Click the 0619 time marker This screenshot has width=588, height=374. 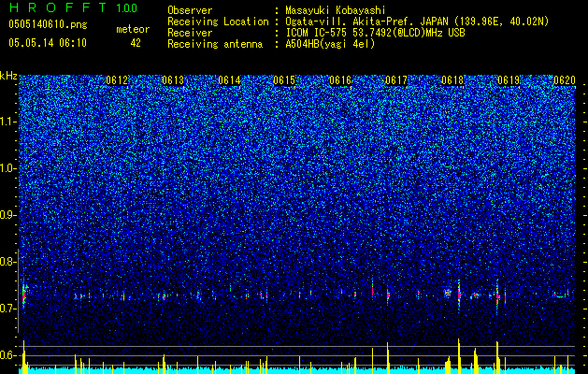509,80
